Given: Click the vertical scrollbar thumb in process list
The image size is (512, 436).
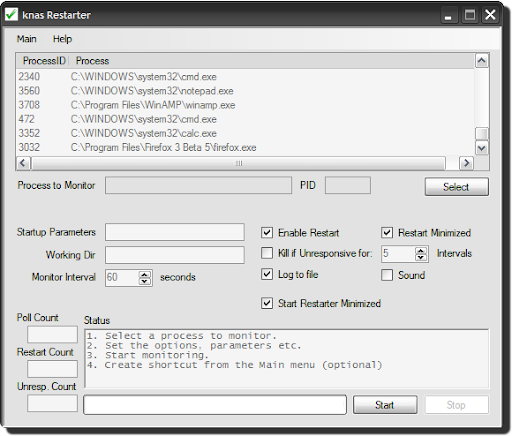Looking at the screenshot, I should pyautogui.click(x=482, y=134).
